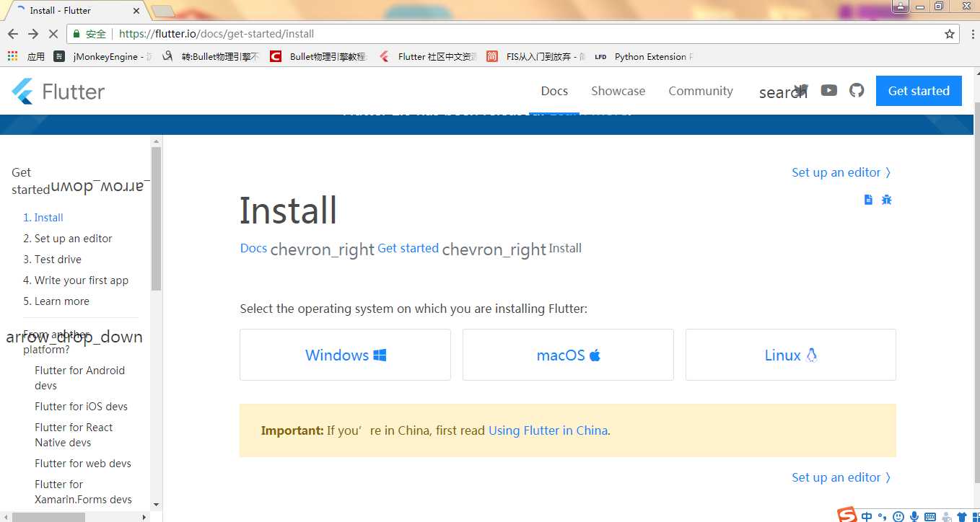
Task: Expand 'From another platform?' sidebar section arrow
Action: [x=74, y=337]
